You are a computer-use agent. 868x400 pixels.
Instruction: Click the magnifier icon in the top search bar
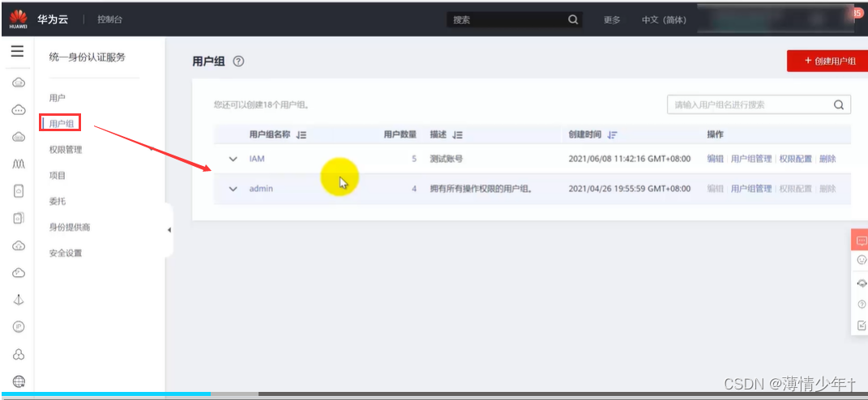pyautogui.click(x=573, y=20)
